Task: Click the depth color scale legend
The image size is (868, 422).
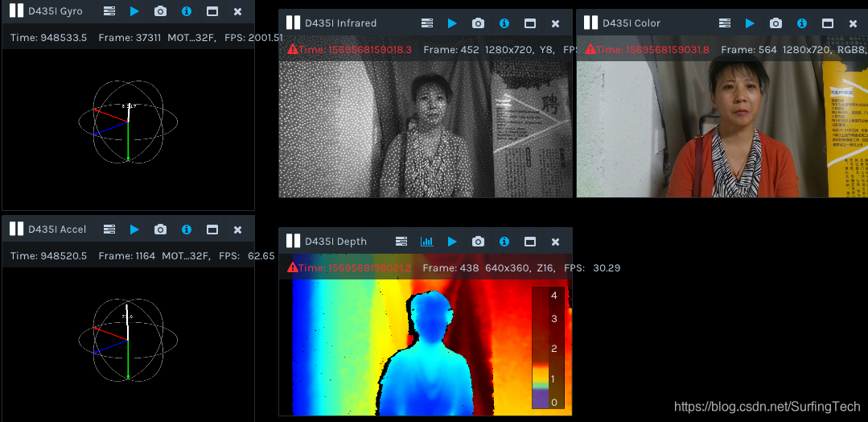Action: (548, 348)
